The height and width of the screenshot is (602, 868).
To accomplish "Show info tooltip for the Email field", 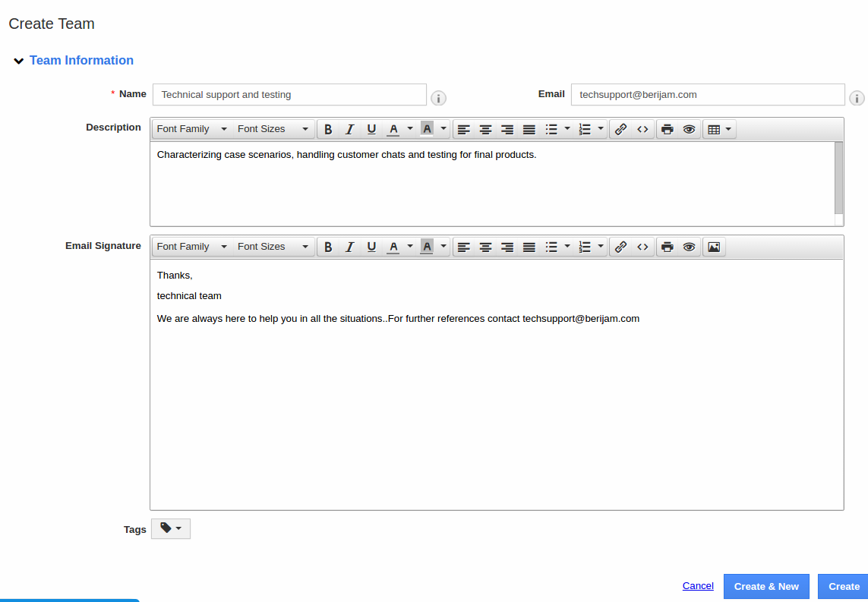I will (857, 99).
